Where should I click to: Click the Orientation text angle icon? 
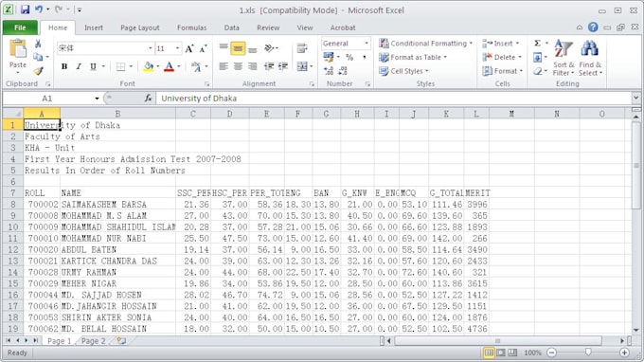[269, 48]
